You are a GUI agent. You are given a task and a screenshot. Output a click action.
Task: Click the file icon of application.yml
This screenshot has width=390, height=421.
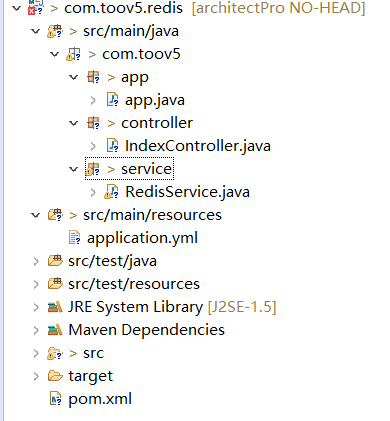(x=74, y=238)
